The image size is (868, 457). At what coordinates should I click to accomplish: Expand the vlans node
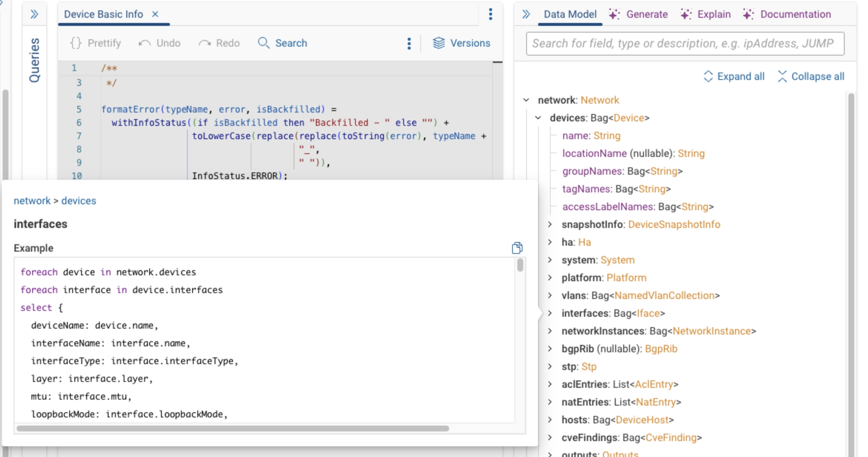pyautogui.click(x=550, y=295)
